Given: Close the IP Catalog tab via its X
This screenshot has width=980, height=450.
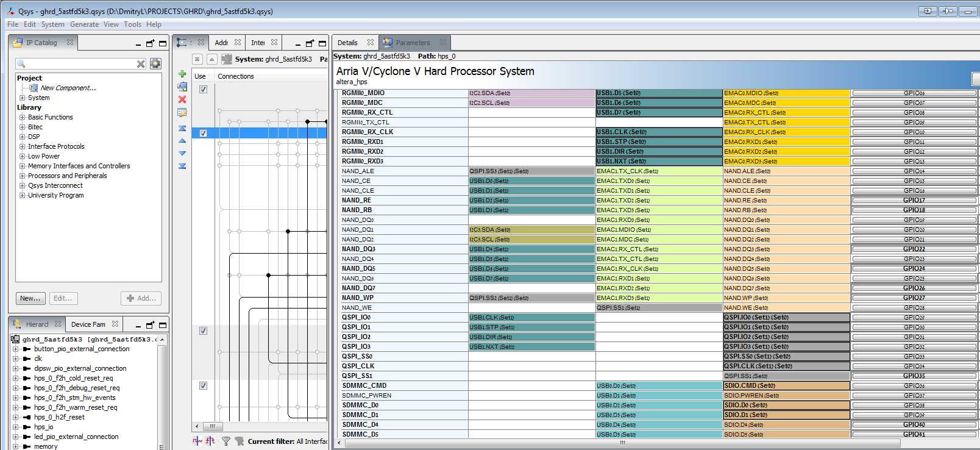Looking at the screenshot, I should pos(70,43).
